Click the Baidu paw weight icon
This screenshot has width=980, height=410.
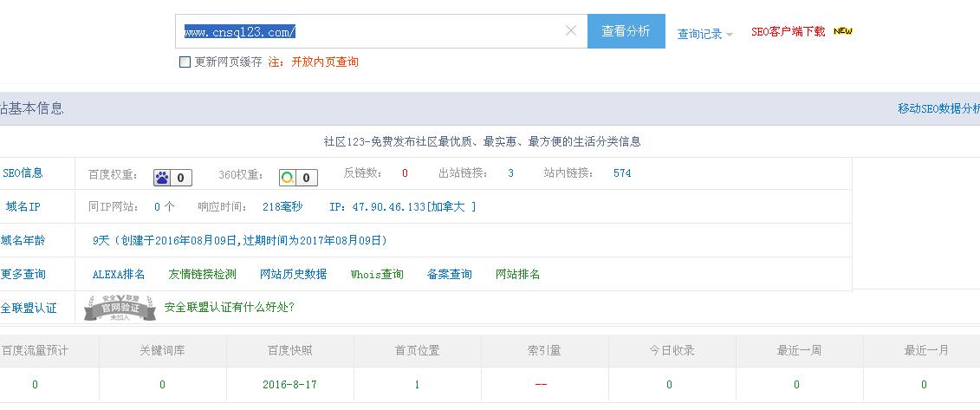pos(163,178)
